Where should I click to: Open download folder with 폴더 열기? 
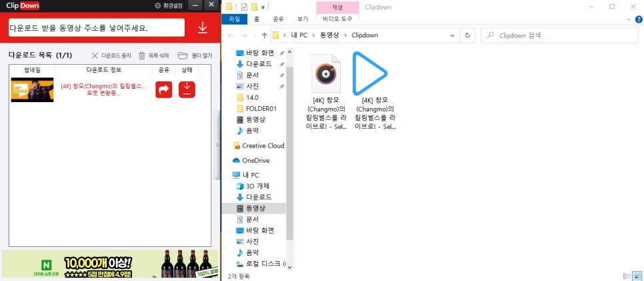point(195,55)
